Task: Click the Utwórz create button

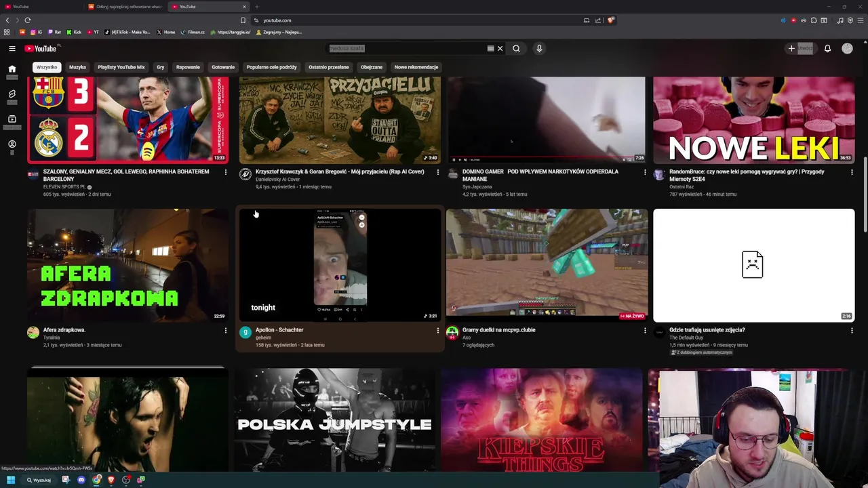Action: pyautogui.click(x=800, y=48)
